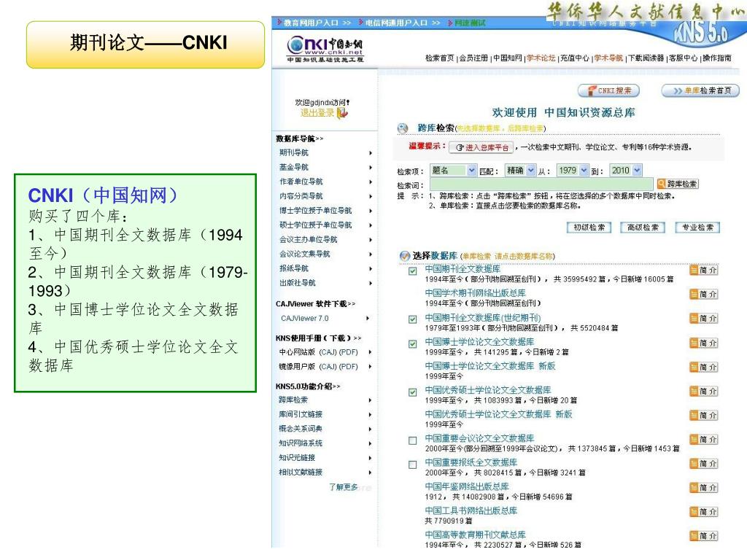Expand 内容分类导航 arrow in sidebar
The height and width of the screenshot is (560, 747).
tap(370, 196)
